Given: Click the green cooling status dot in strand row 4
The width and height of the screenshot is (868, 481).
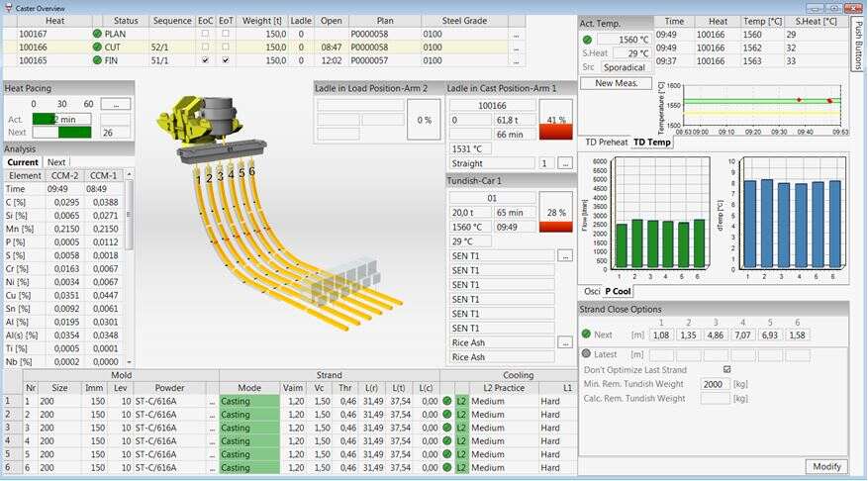Looking at the screenshot, I should tap(447, 441).
